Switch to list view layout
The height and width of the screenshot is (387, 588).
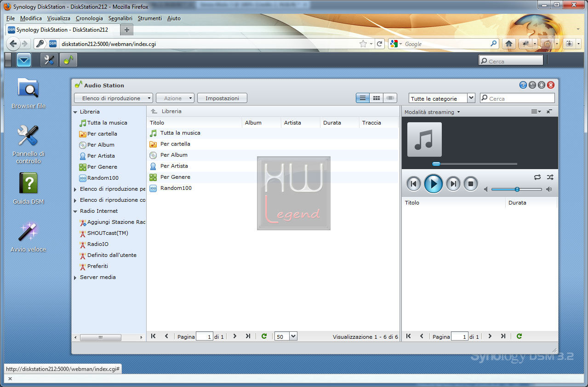click(363, 98)
